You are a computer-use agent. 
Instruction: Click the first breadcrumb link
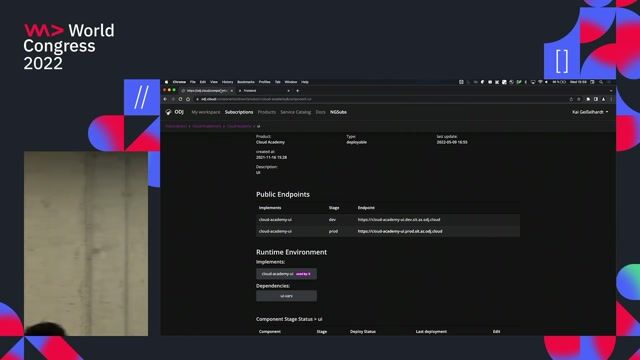tap(176, 126)
